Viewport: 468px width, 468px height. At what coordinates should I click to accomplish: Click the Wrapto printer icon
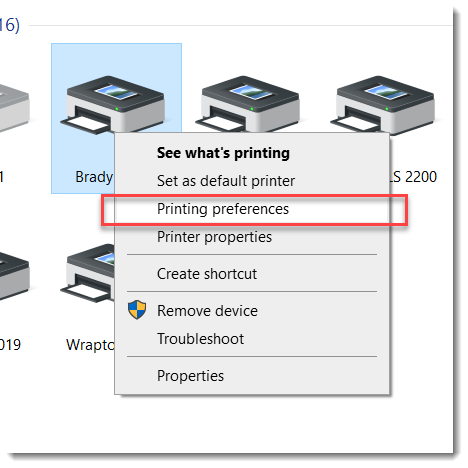88,273
